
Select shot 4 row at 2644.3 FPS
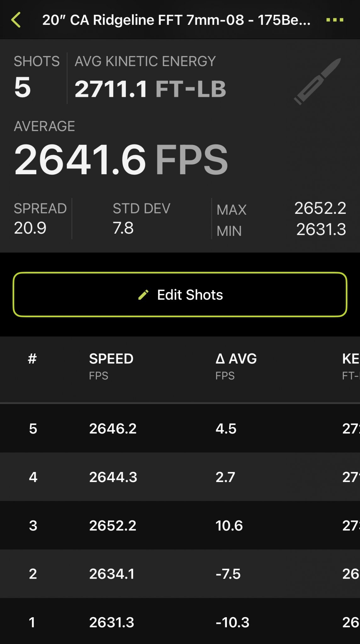[180, 477]
